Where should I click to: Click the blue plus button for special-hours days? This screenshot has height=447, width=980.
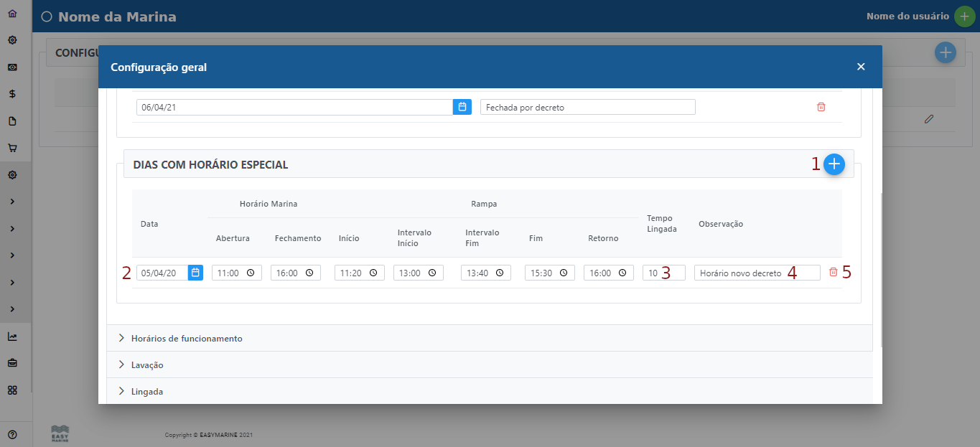(x=834, y=164)
